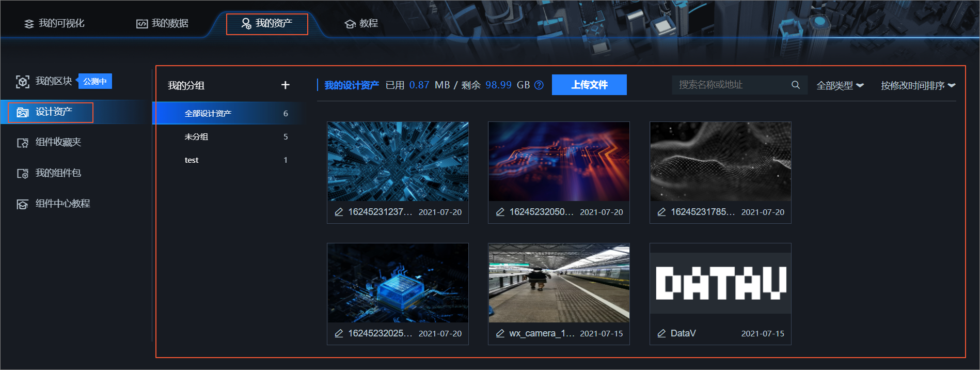The image size is (980, 370).
Task: Open the gray particle wave thumbnail
Action: (x=720, y=161)
